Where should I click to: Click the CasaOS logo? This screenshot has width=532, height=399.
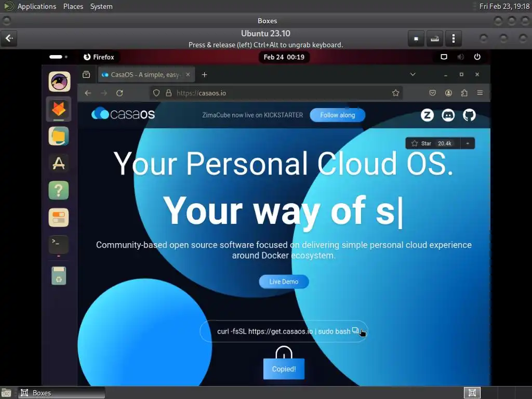pyautogui.click(x=123, y=114)
